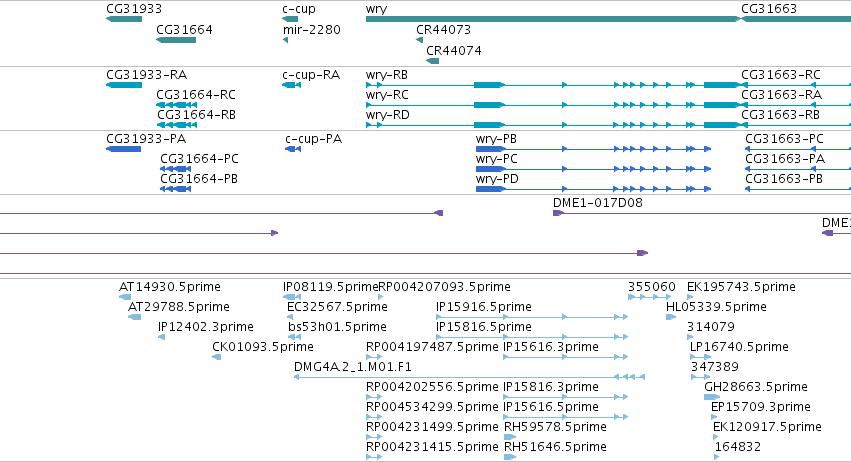Image resolution: width=851 pixels, height=462 pixels.
Task: Select EST RP004534299.5prime
Action: 432,408
